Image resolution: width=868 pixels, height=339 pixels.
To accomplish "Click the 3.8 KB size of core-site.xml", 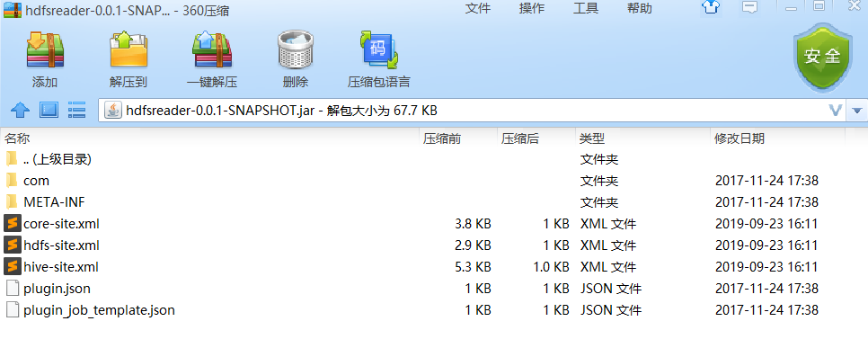I will click(x=473, y=224).
